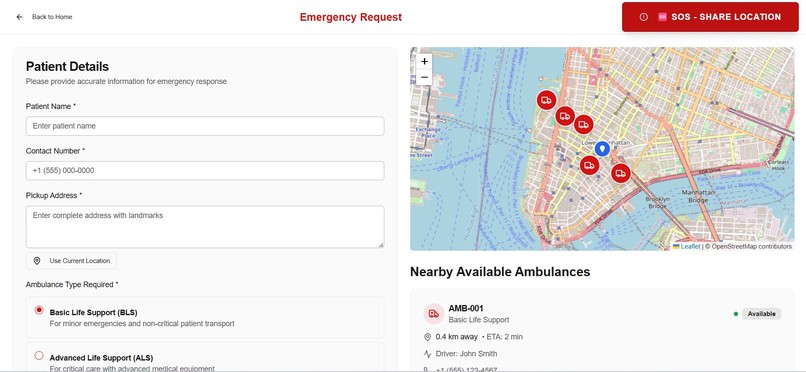Click the pulse icon beside Driver: John Smith

coord(427,354)
